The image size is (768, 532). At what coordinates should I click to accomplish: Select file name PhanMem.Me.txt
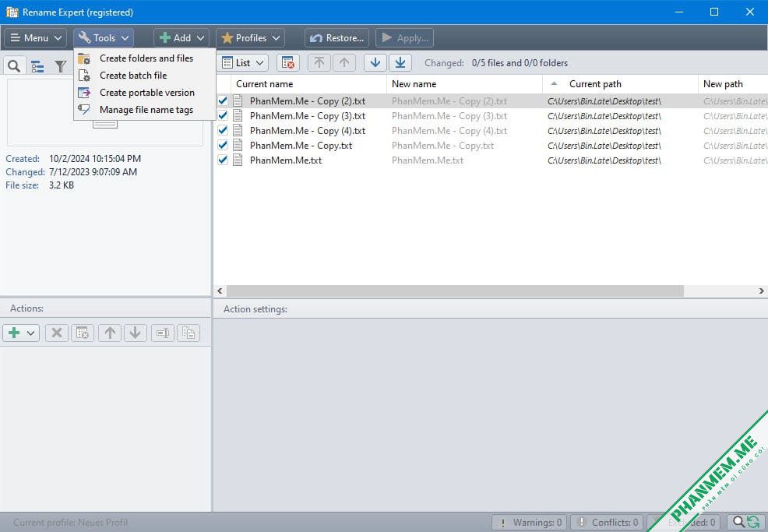pos(286,160)
